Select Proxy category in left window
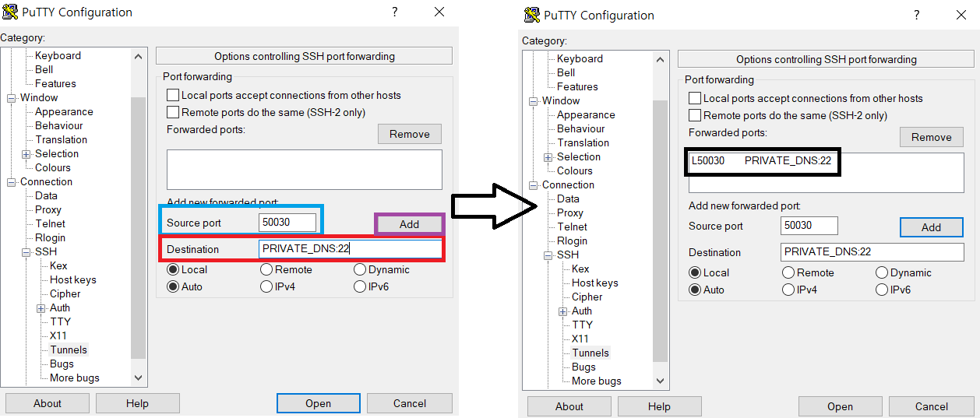Viewport: 980px width, 418px height. point(48,209)
